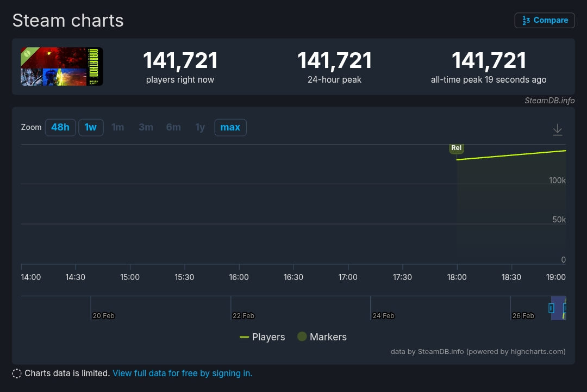
Task: Click the highcharts.com data credit text
Action: pos(478,352)
